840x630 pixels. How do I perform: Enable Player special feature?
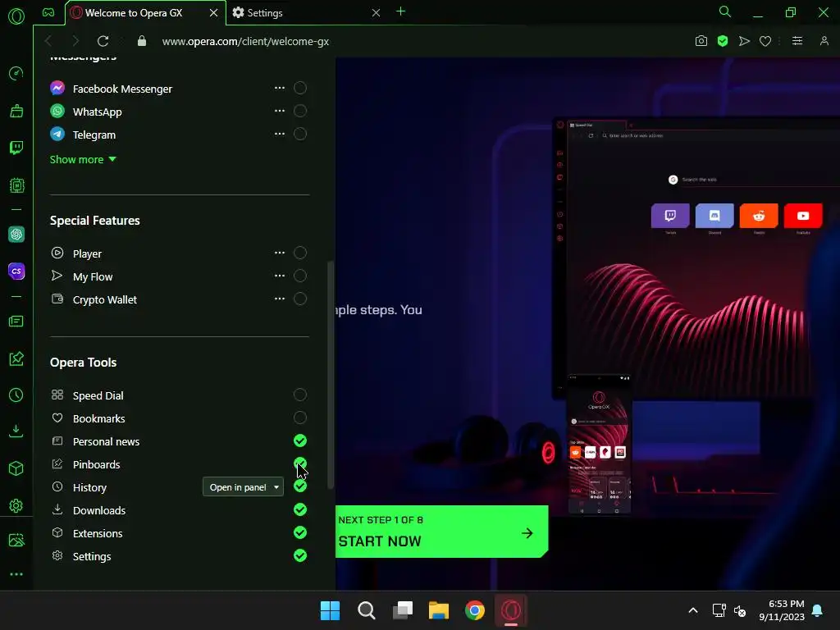coord(300,253)
